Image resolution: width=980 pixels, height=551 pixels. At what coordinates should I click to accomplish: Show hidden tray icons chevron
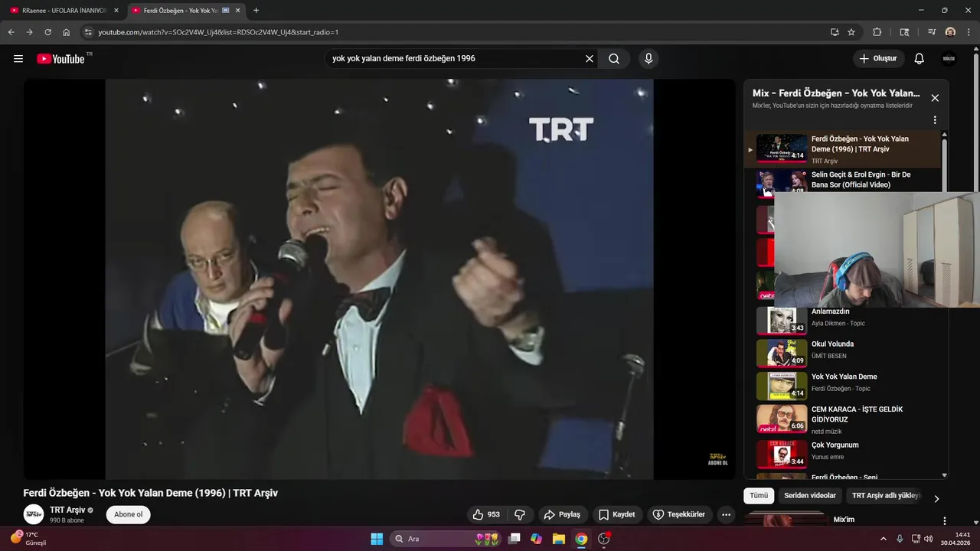click(x=884, y=539)
